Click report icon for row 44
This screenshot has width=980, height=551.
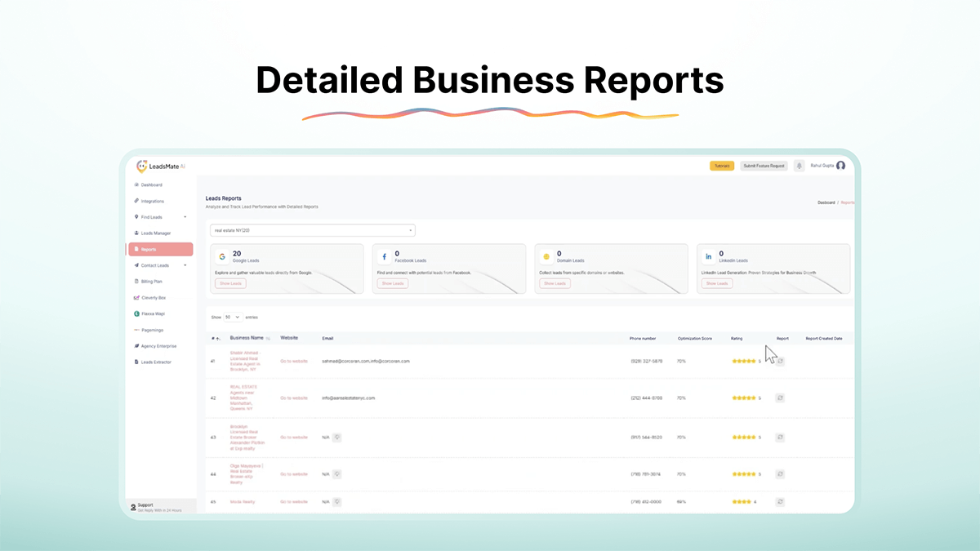pyautogui.click(x=780, y=474)
